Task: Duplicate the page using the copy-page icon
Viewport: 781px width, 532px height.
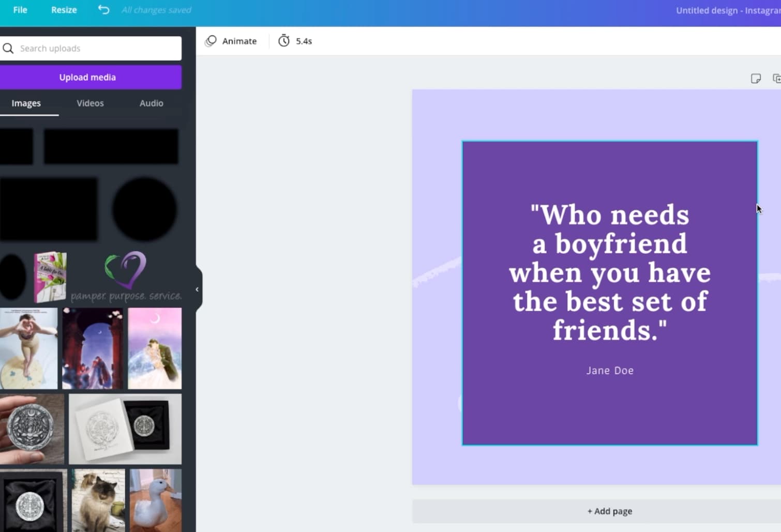Action: [x=777, y=78]
